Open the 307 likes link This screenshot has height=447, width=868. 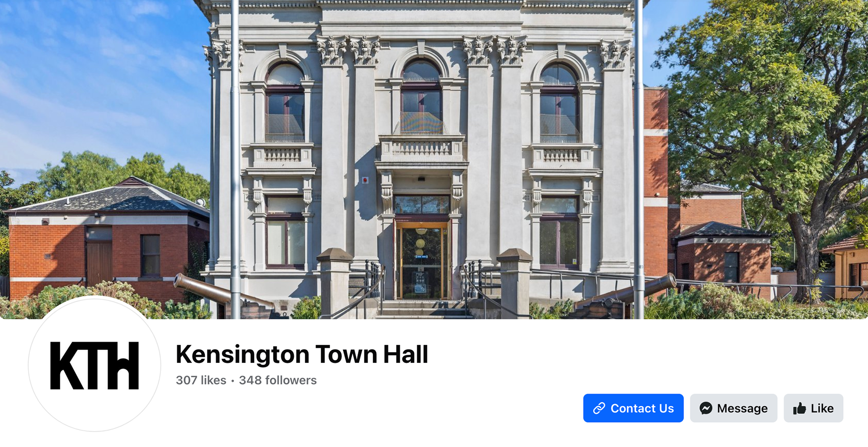pos(201,380)
